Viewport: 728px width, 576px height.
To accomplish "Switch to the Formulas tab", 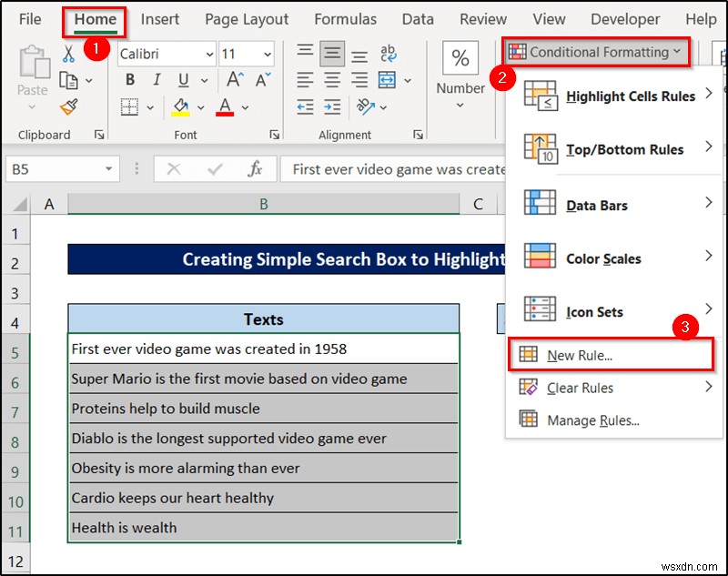I will [346, 18].
